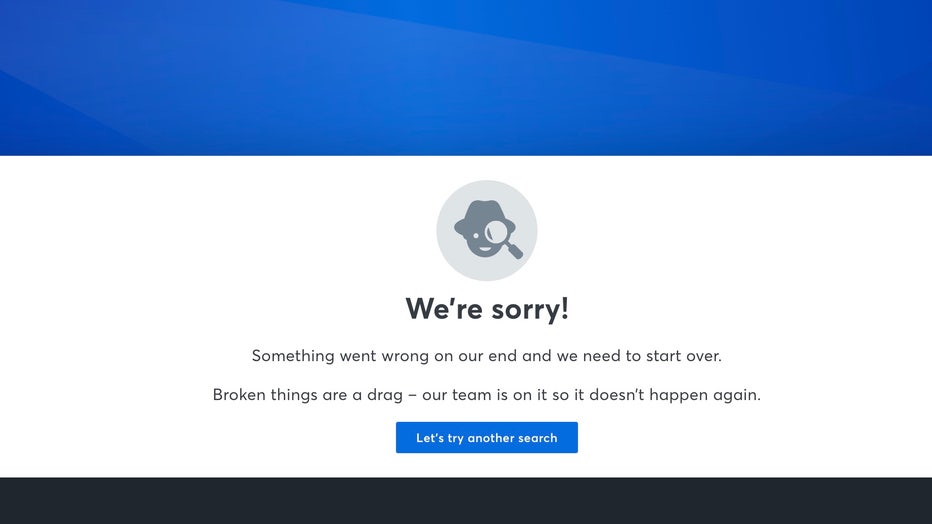The height and width of the screenshot is (524, 932).
Task: Click the detective's smiling mouth
Action: (x=485, y=250)
